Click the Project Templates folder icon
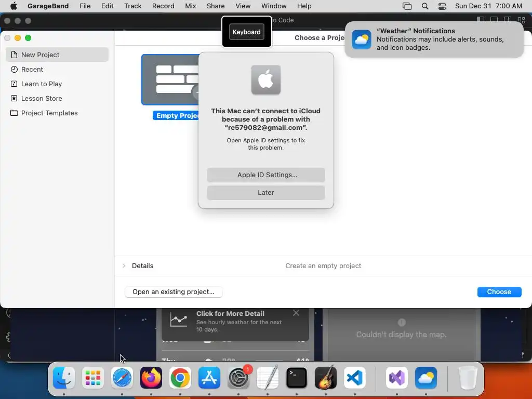The width and height of the screenshot is (532, 399). click(x=14, y=113)
